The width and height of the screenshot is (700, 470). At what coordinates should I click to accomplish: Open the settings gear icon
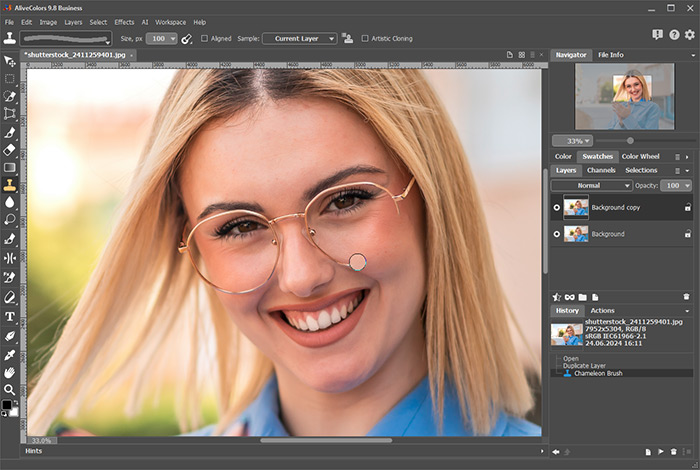[x=690, y=34]
